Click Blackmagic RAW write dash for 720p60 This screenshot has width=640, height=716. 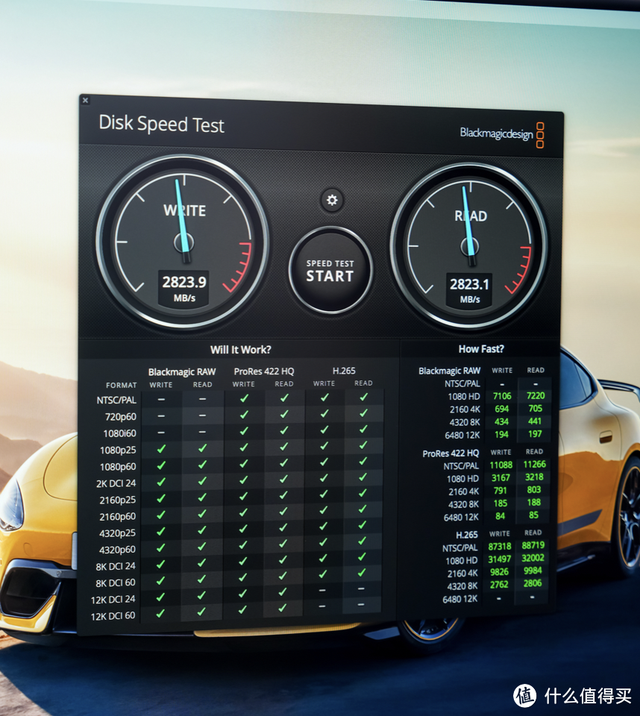pyautogui.click(x=162, y=416)
